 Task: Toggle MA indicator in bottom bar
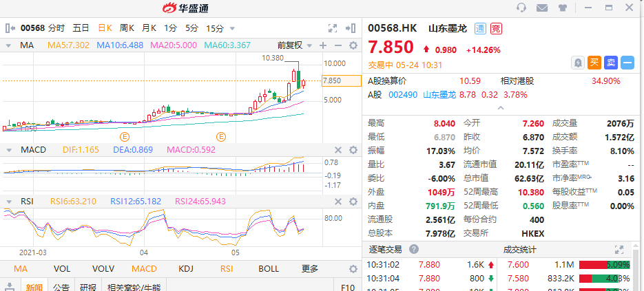point(21,269)
